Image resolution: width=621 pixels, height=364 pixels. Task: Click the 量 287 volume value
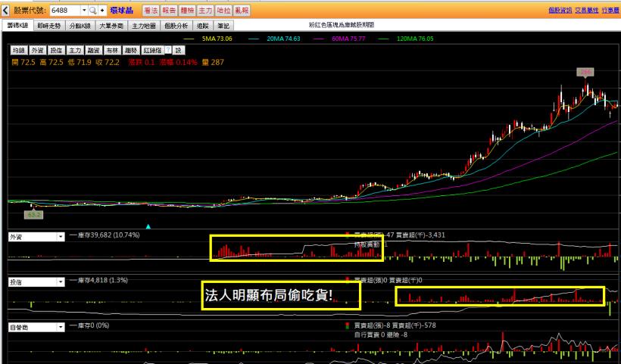click(x=213, y=62)
